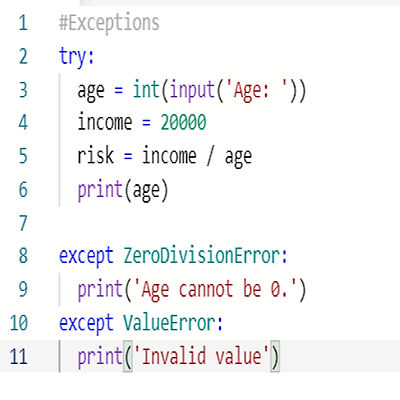Click line number 10 in gutter

click(19, 323)
